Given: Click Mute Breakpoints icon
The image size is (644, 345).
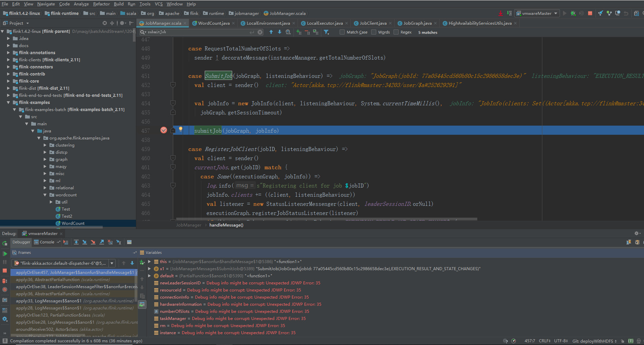Looking at the screenshot, I should pos(5,289).
